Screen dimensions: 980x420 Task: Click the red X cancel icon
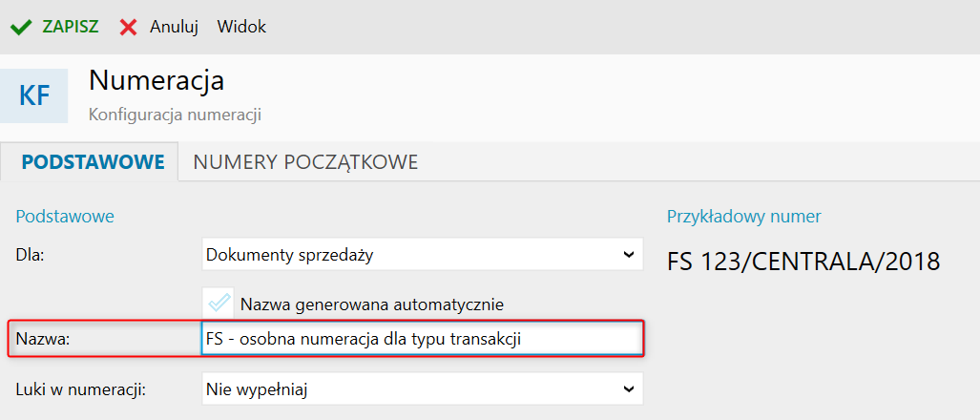pyautogui.click(x=129, y=27)
